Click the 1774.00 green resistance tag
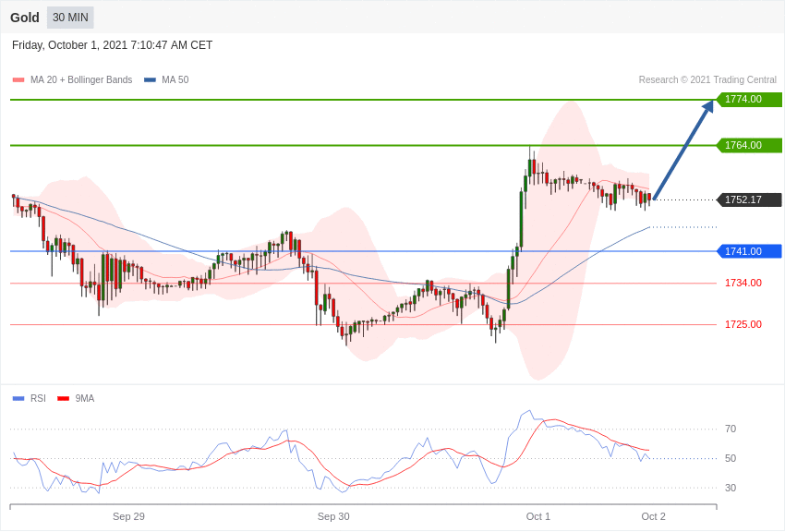Viewport: 785px width, 532px height. coord(749,99)
